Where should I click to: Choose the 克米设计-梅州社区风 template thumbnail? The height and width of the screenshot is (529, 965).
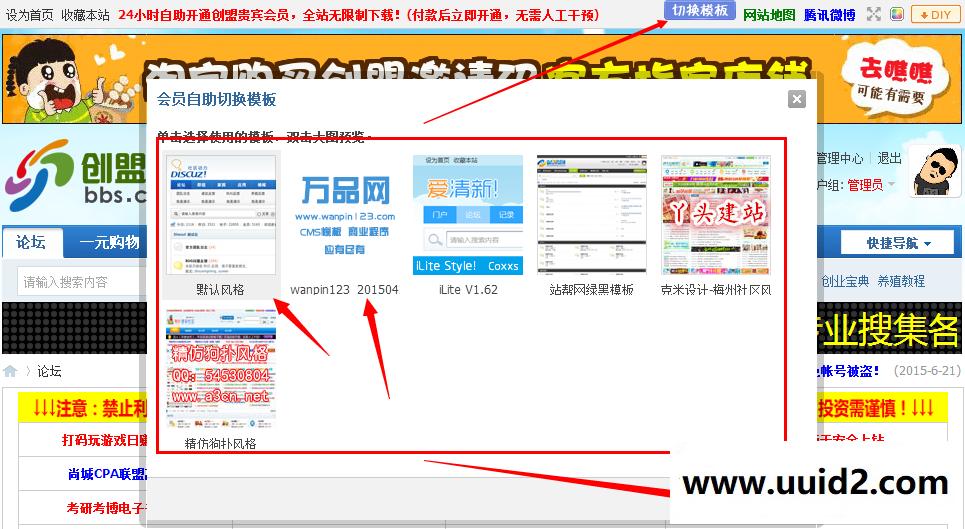[x=716, y=215]
